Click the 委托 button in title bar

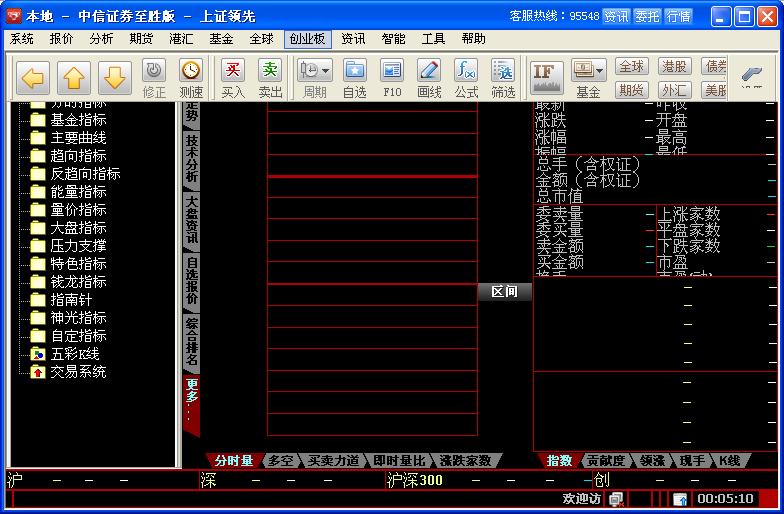click(x=647, y=16)
